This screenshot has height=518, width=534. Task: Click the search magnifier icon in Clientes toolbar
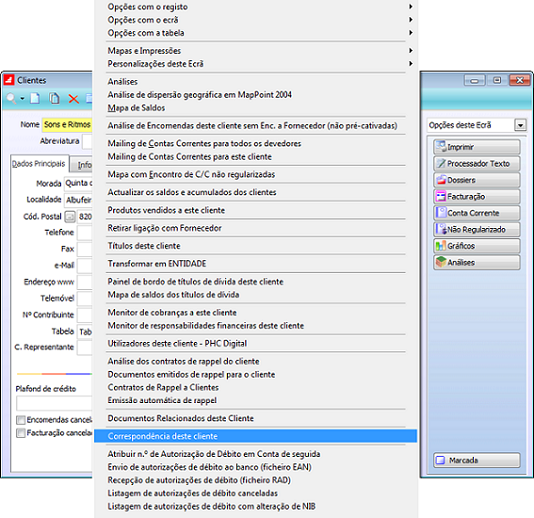(x=11, y=98)
